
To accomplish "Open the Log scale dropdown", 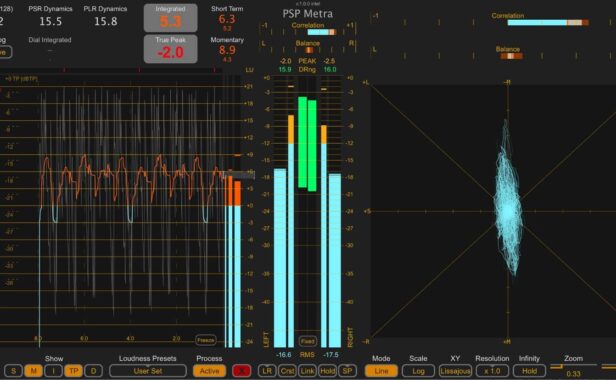I will pos(418,371).
